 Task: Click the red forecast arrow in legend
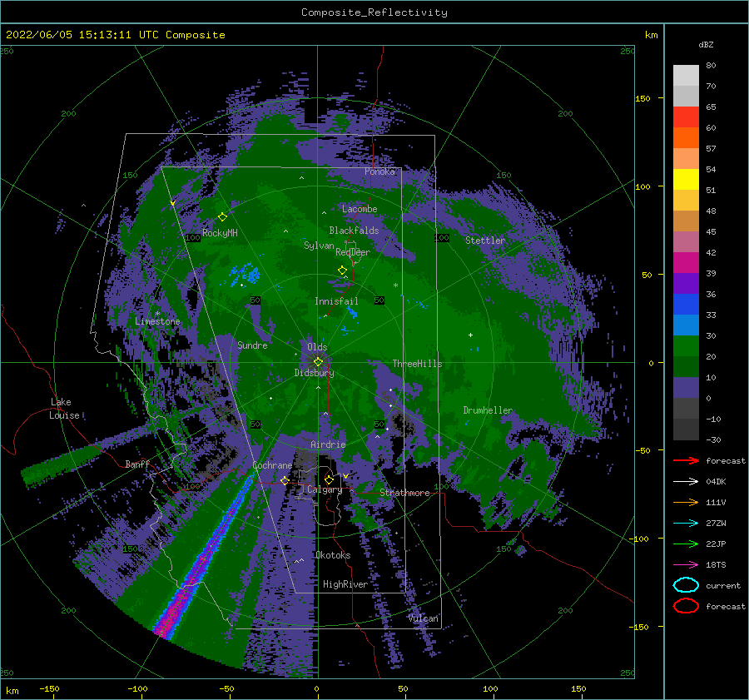(686, 460)
